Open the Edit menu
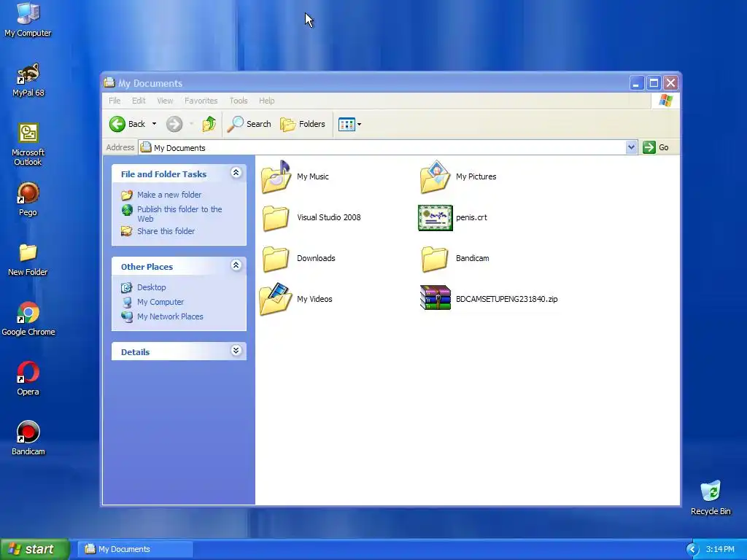Viewport: 747px width, 560px height. (139, 101)
